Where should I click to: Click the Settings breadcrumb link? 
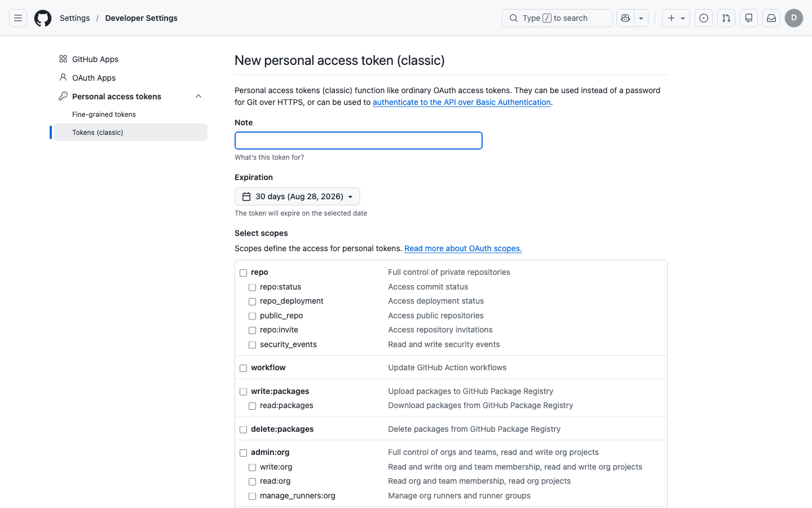[x=75, y=18]
